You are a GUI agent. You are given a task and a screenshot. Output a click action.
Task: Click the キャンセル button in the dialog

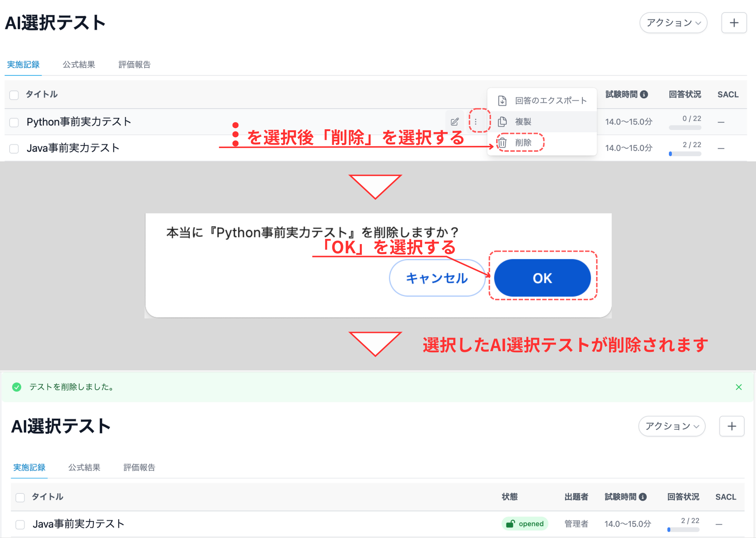[x=437, y=278]
